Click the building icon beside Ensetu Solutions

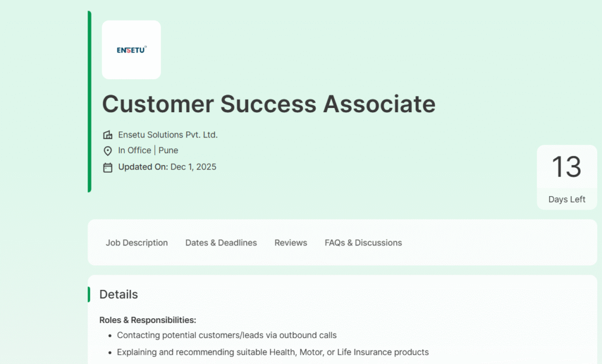[108, 135]
